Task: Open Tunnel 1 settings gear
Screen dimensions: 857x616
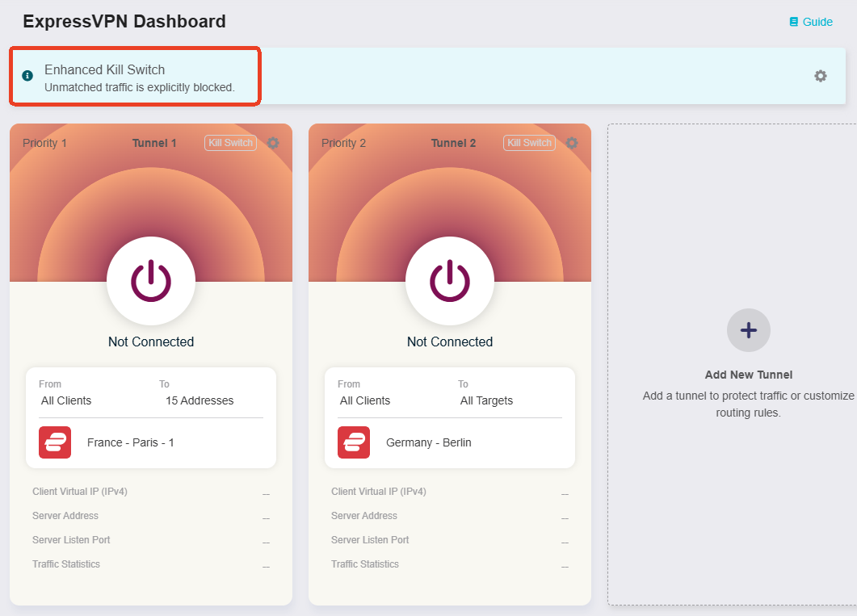Action: pyautogui.click(x=273, y=143)
